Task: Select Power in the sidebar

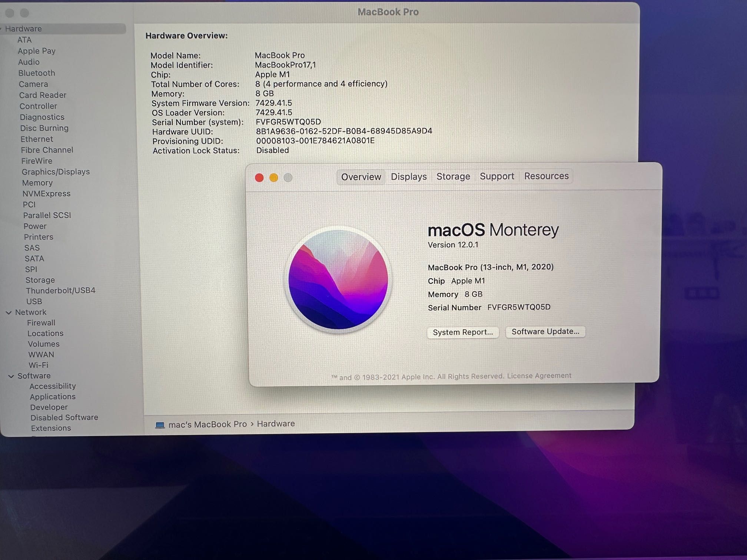Action: point(35,226)
